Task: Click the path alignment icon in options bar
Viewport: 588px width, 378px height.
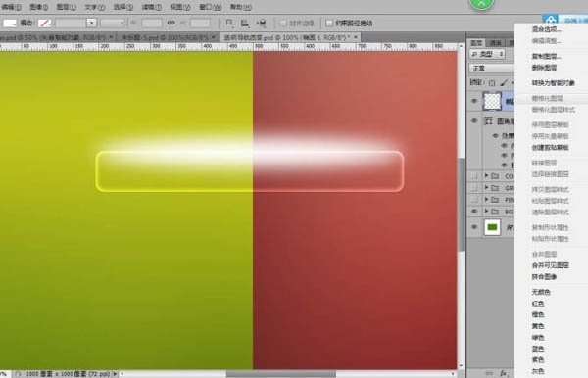Action: click(x=245, y=24)
